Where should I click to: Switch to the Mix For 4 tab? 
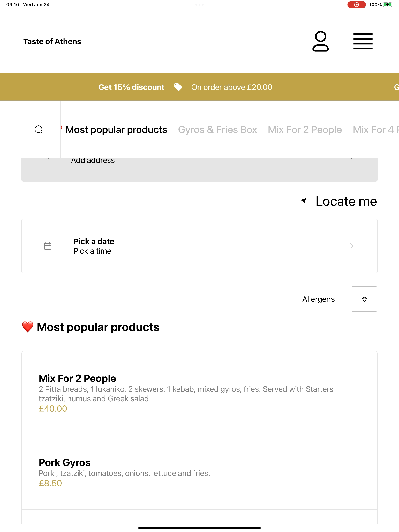tap(376, 130)
